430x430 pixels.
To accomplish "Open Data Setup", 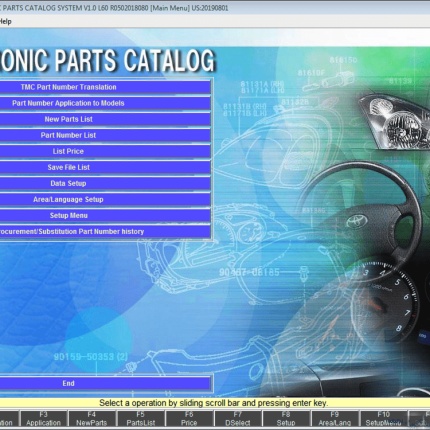I will [105, 183].
